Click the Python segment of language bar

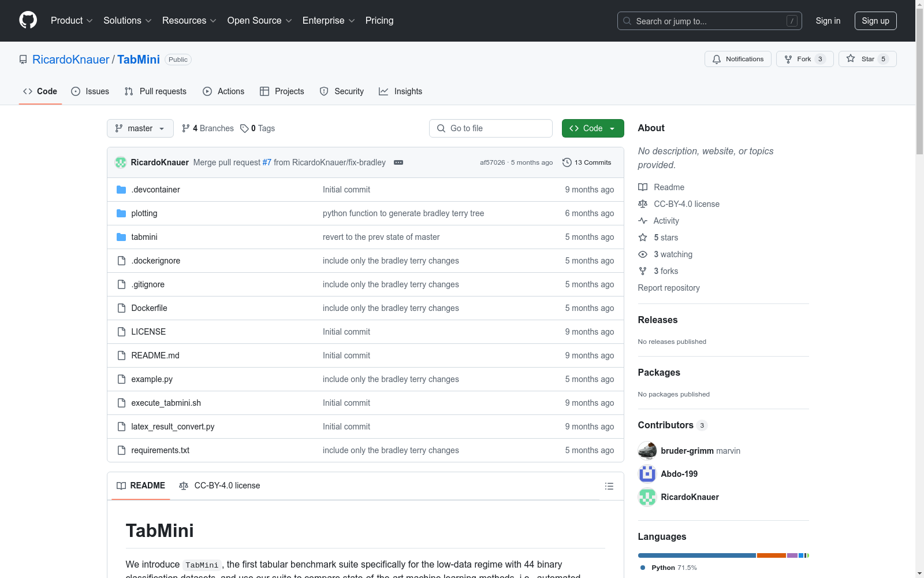[697, 555]
